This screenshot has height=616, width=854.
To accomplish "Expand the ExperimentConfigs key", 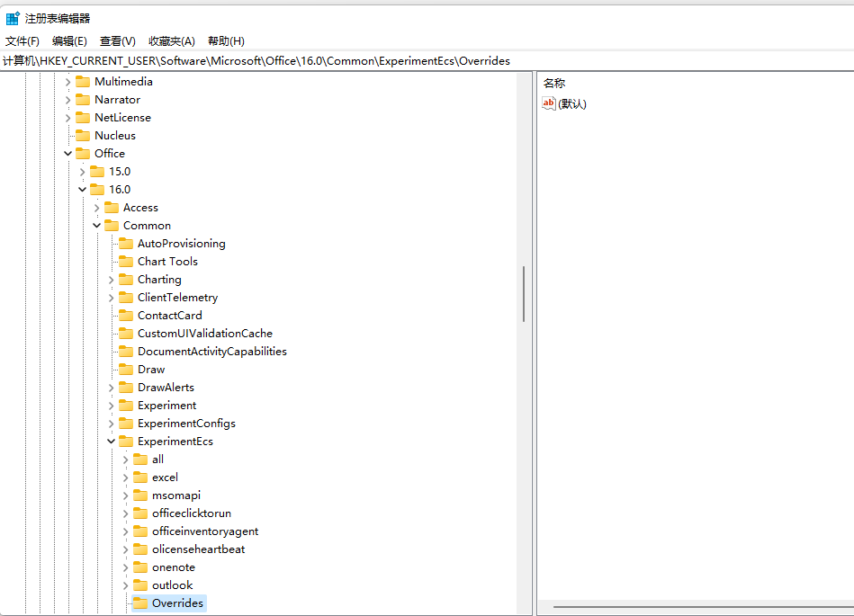I will coord(111,424).
